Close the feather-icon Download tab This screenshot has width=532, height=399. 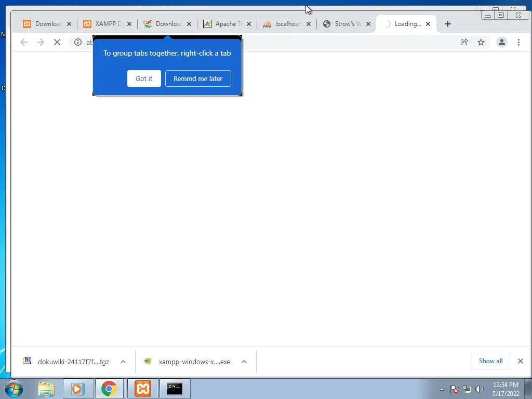click(x=189, y=24)
